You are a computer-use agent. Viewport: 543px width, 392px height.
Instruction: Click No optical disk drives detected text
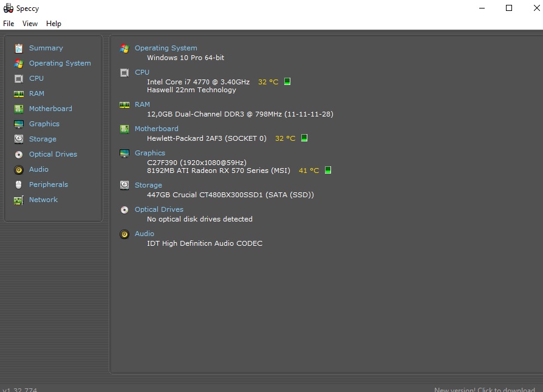point(200,219)
